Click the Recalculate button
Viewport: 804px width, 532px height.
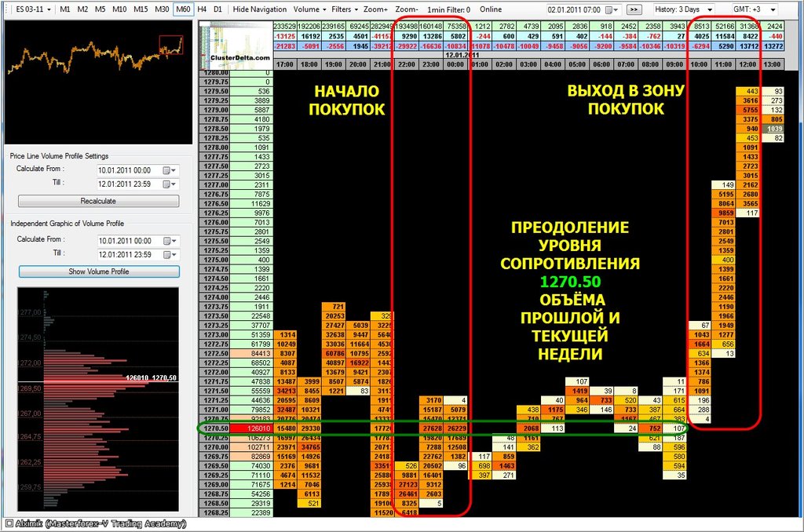(98, 201)
